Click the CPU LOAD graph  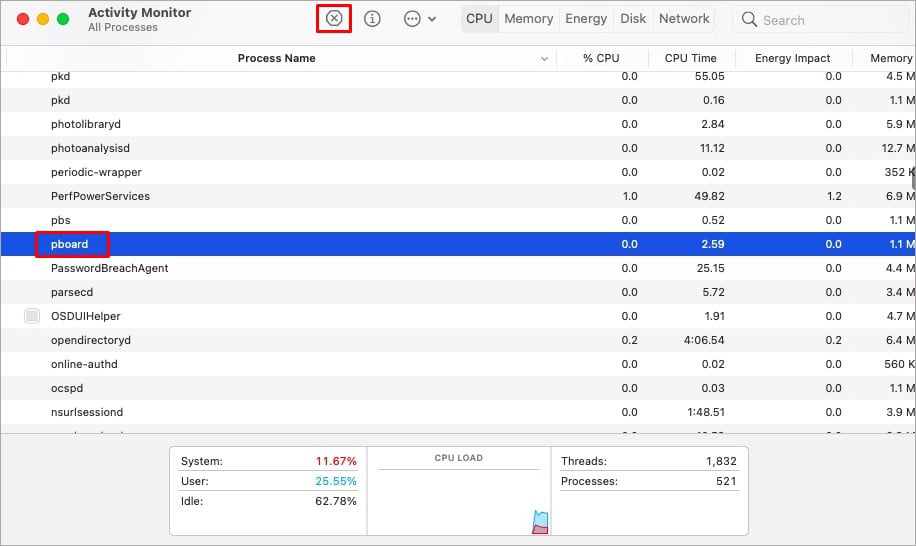coord(459,501)
